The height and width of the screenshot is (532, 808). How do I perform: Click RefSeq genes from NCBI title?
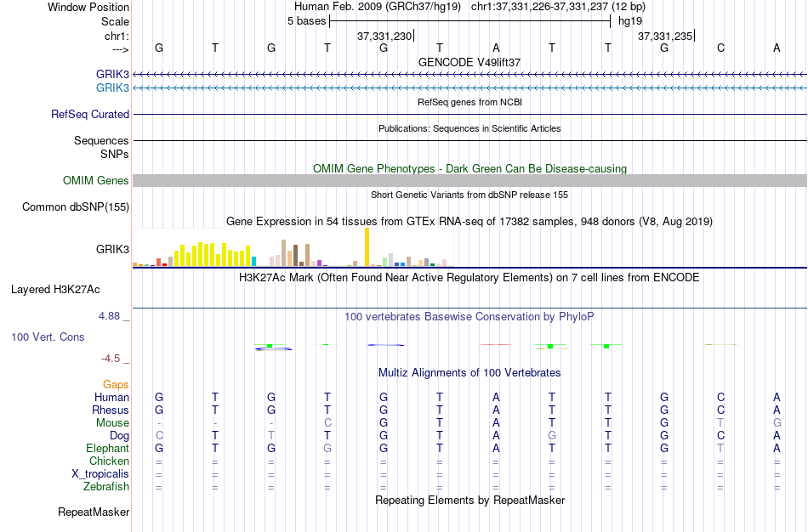pyautogui.click(x=470, y=102)
